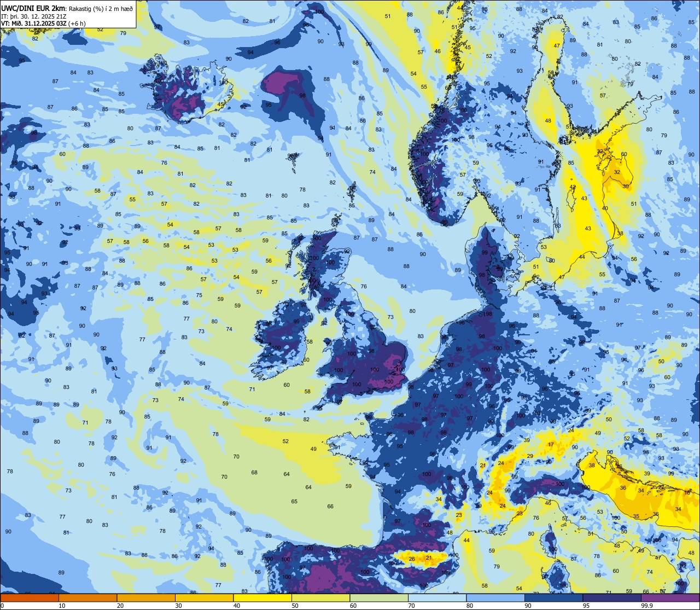
Task: Click the 'IT: þri. 30. 12. 2025 21Z' line
Action: (x=35, y=16)
